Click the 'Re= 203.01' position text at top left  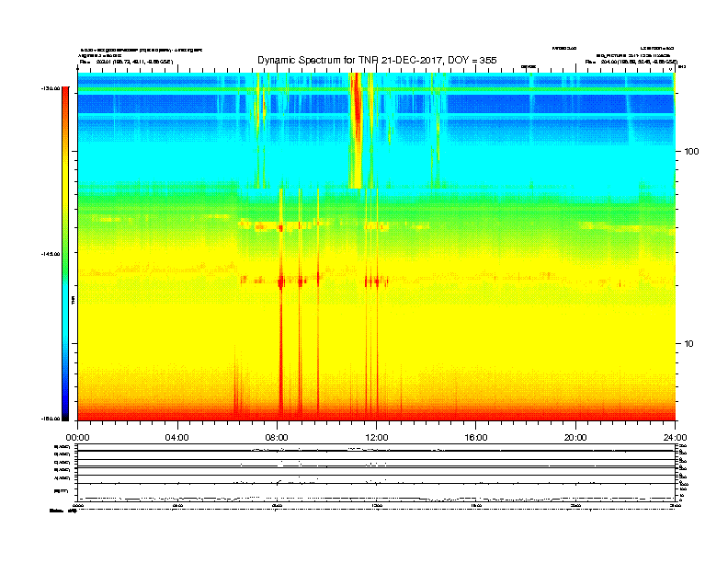126,62
